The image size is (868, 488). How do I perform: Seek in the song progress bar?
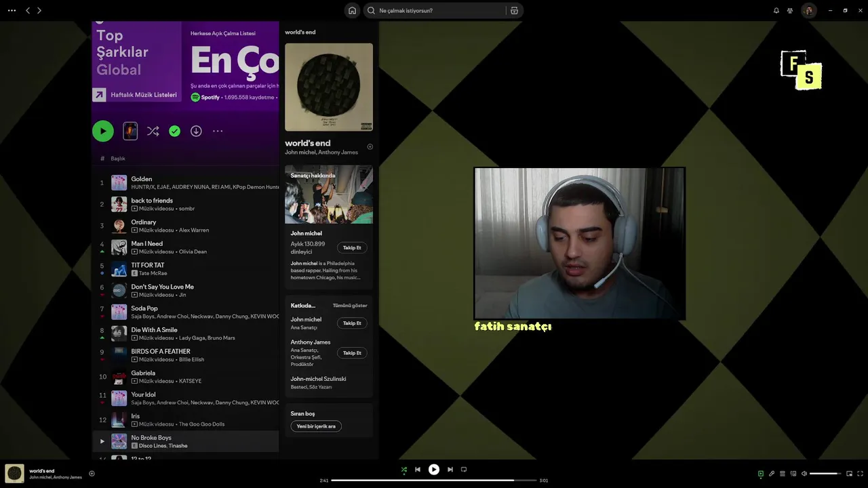[434, 481]
